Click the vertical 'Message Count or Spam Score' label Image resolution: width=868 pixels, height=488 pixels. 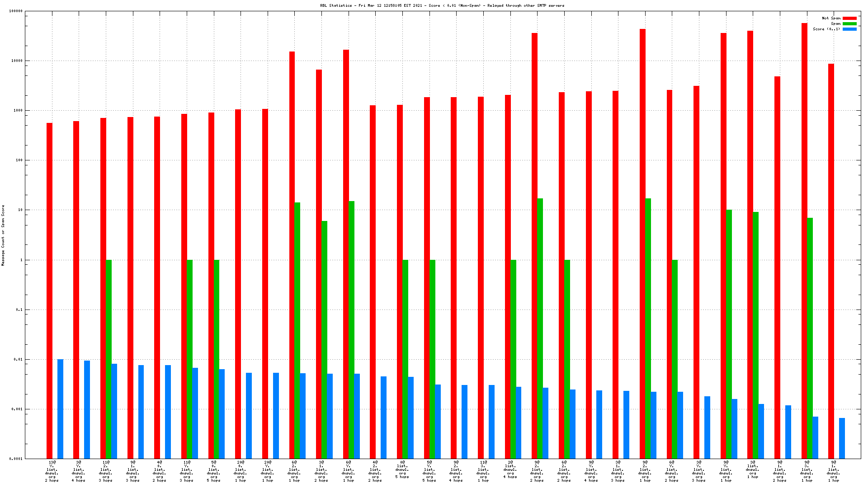(3, 235)
